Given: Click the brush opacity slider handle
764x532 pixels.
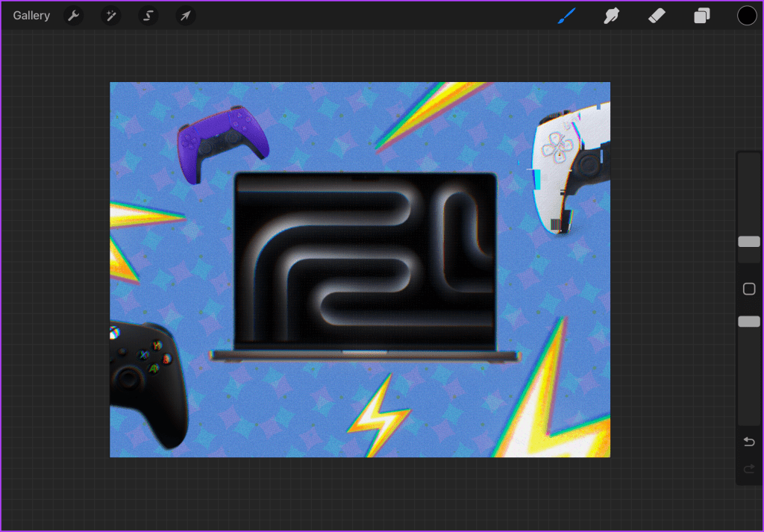Looking at the screenshot, I should [x=749, y=322].
